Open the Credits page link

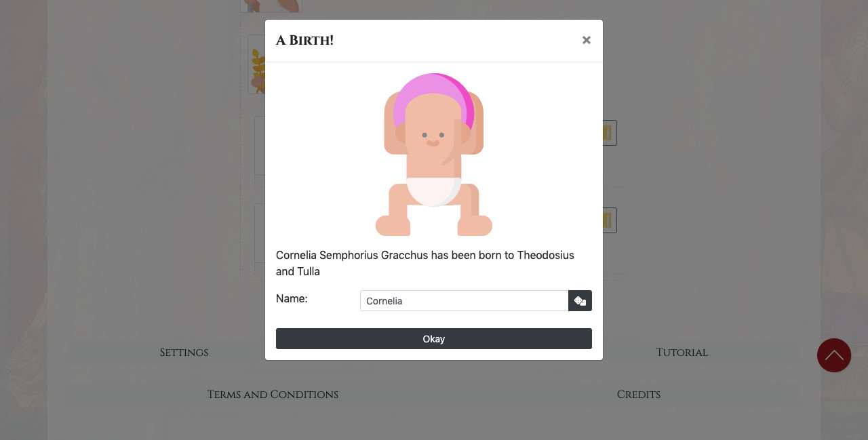point(638,395)
